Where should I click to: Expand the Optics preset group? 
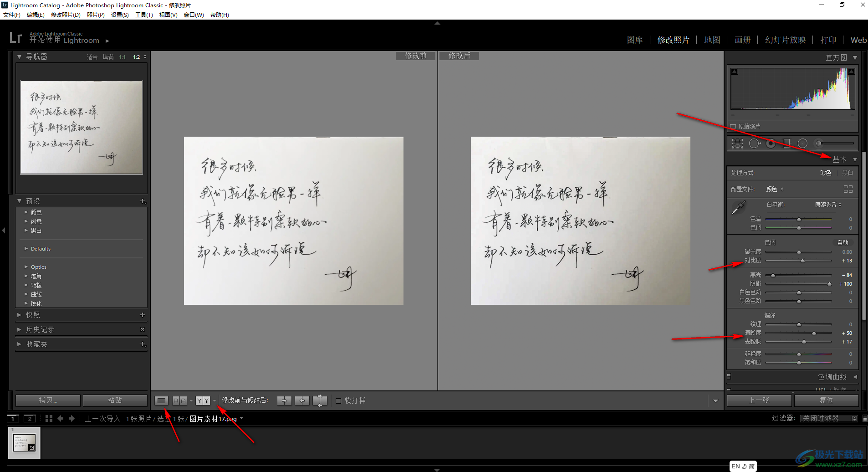coord(26,267)
